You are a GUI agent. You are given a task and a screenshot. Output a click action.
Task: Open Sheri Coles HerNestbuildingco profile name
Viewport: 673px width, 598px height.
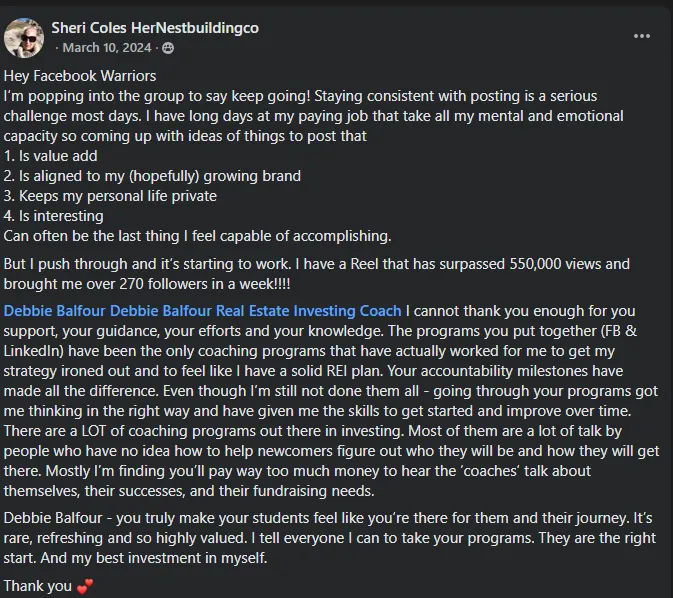pyautogui.click(x=155, y=28)
